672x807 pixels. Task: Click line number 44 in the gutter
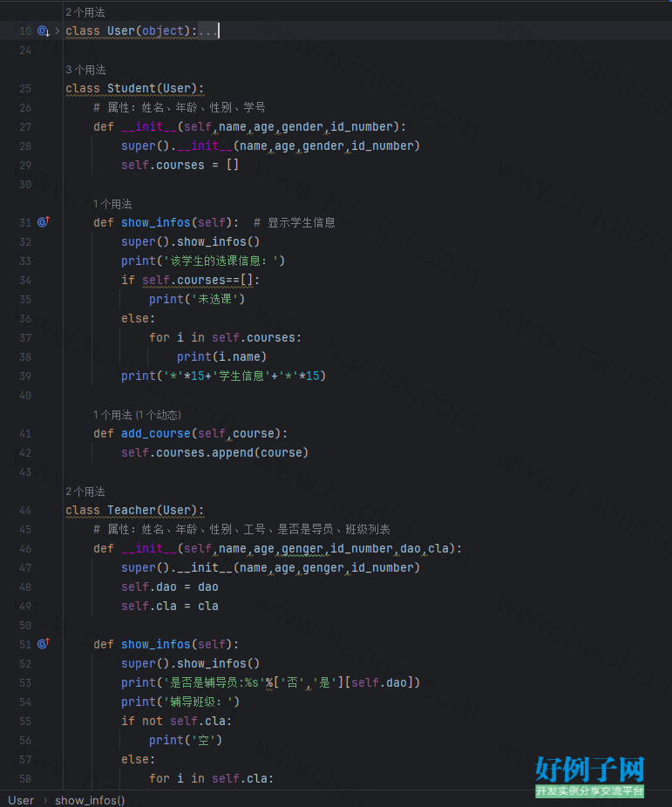[25, 511]
